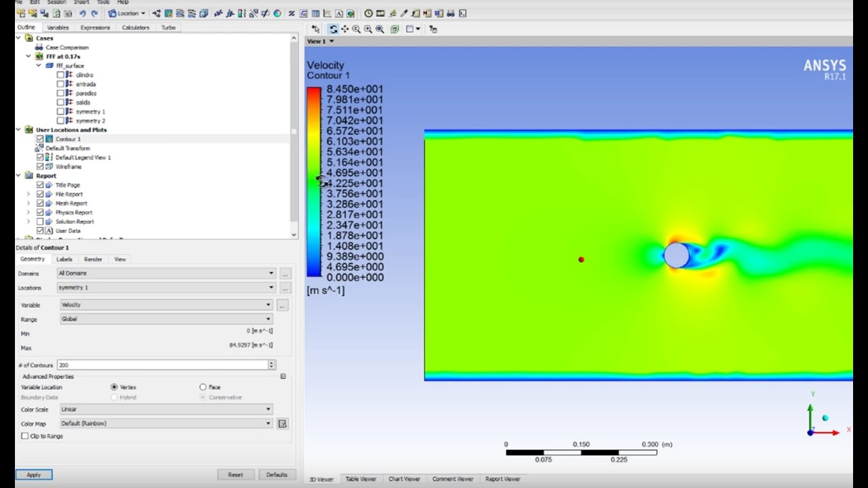Open the color map editor icon
This screenshot has width=868, height=488.
click(x=282, y=424)
